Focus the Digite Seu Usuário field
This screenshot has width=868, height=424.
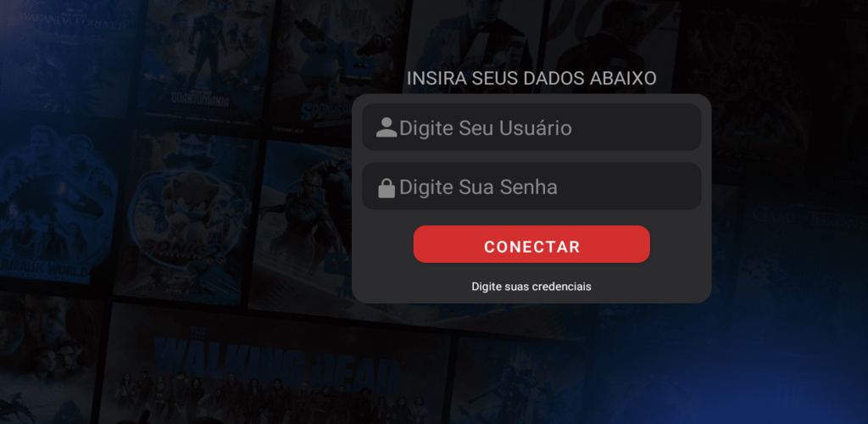[531, 127]
